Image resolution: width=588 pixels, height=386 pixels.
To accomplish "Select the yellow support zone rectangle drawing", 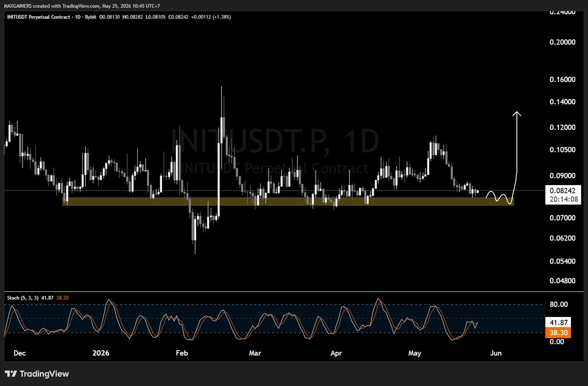I will (x=288, y=201).
